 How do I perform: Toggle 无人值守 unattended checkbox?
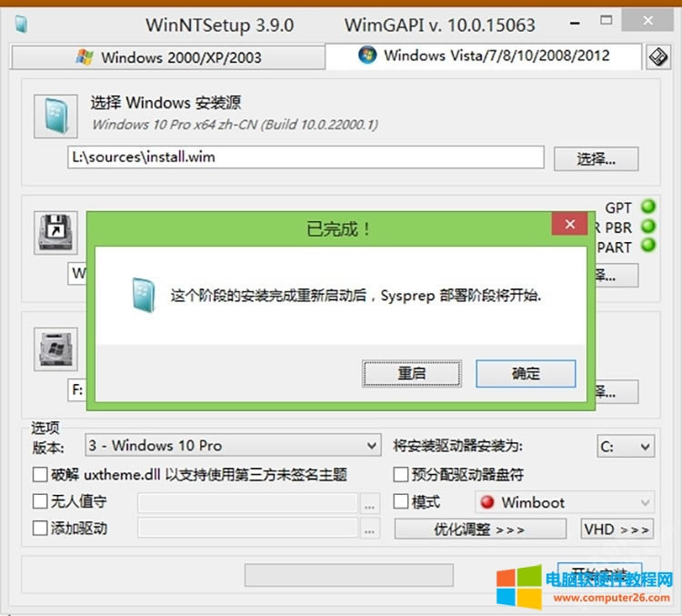tap(40, 501)
